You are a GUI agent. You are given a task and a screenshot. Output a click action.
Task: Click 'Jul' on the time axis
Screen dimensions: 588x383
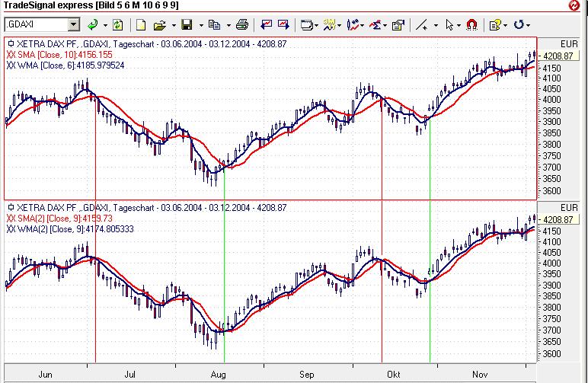click(x=129, y=375)
